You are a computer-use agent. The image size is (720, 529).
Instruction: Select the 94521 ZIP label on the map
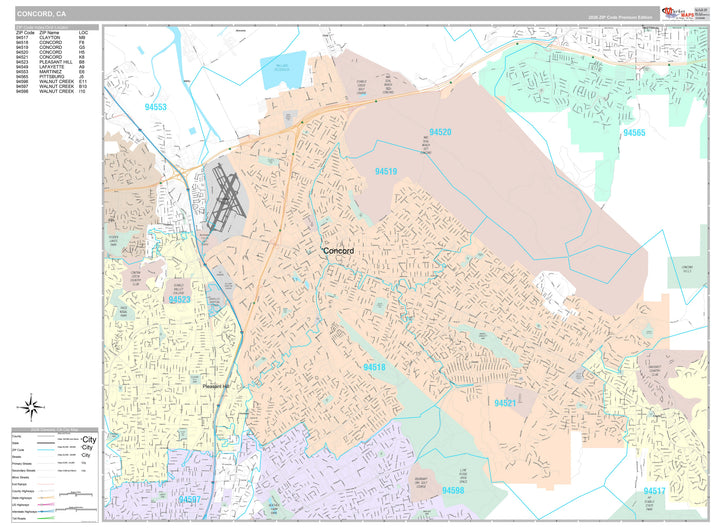(x=505, y=403)
